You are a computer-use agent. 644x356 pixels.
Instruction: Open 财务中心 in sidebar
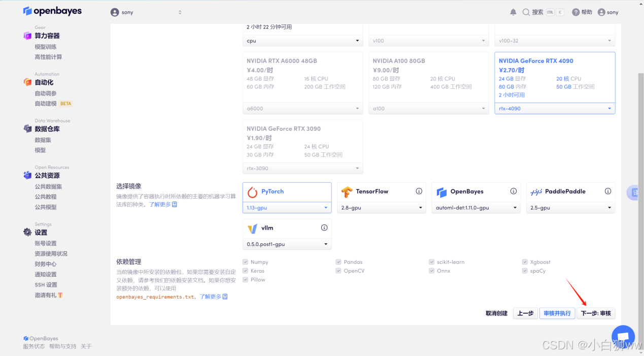pyautogui.click(x=46, y=264)
